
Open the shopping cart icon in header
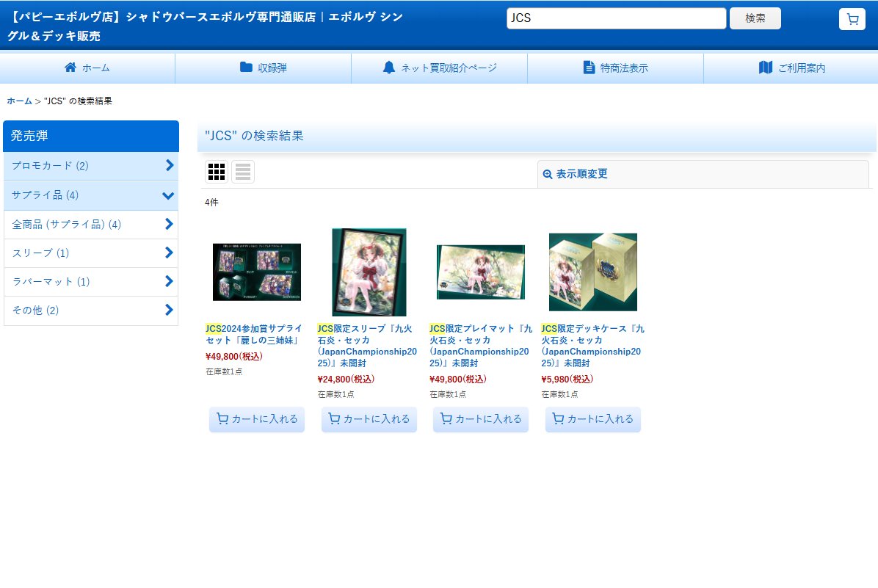(852, 19)
